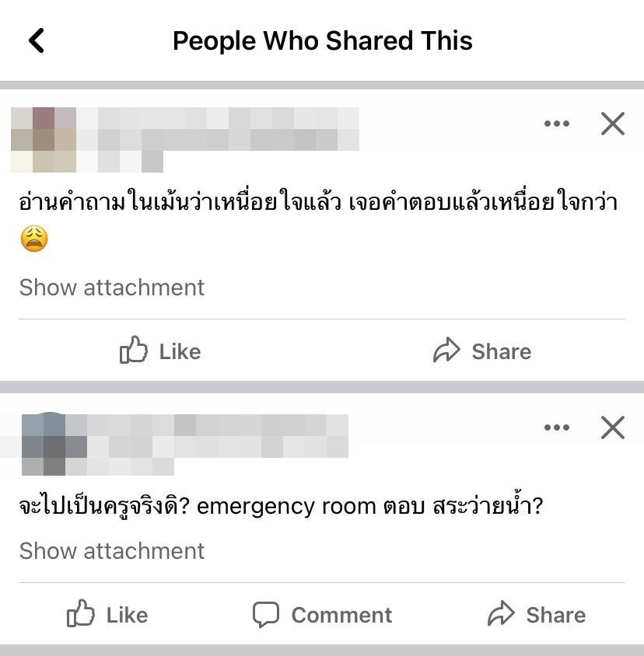The image size is (644, 656).
Task: Open the first sharer's blurred profile picture
Action: point(44,140)
